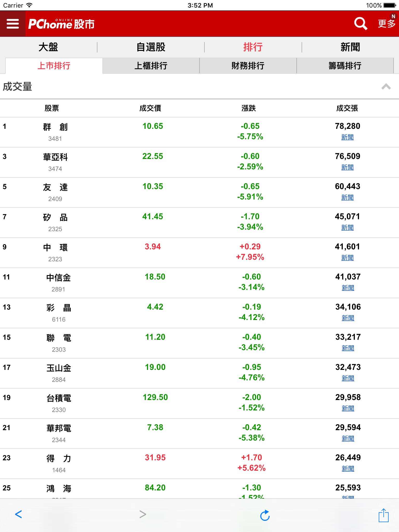Tap the PChome 股市 logo
399x532 pixels.
[x=61, y=24]
